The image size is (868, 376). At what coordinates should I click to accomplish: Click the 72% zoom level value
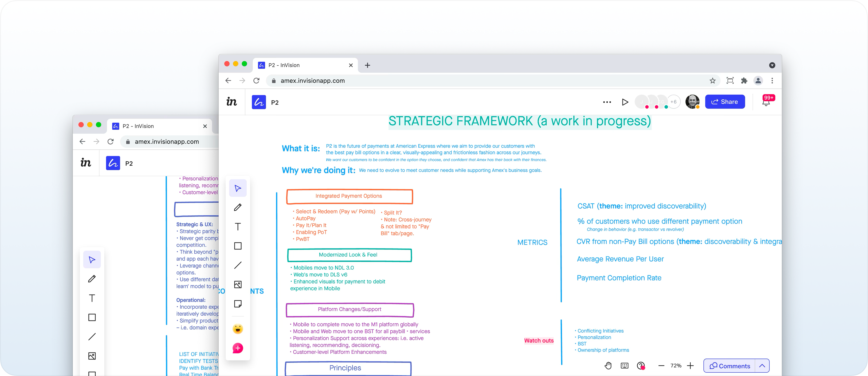coord(676,366)
